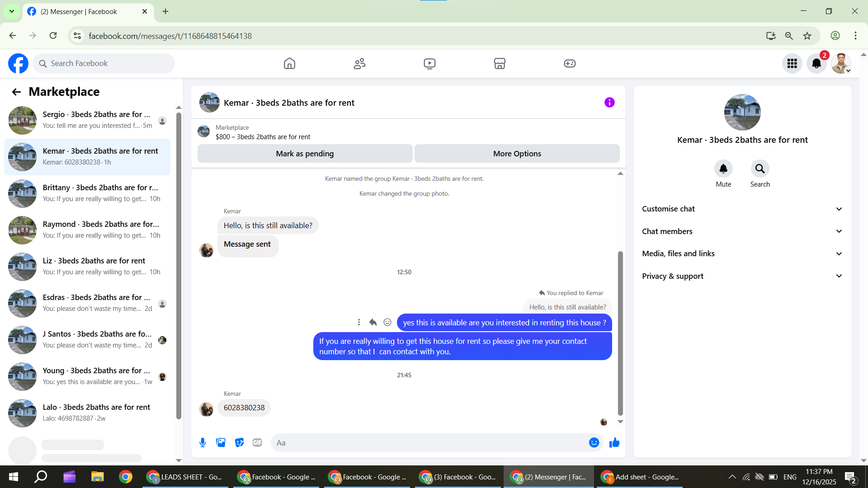
Task: Open conversation information purple icon
Action: point(609,103)
